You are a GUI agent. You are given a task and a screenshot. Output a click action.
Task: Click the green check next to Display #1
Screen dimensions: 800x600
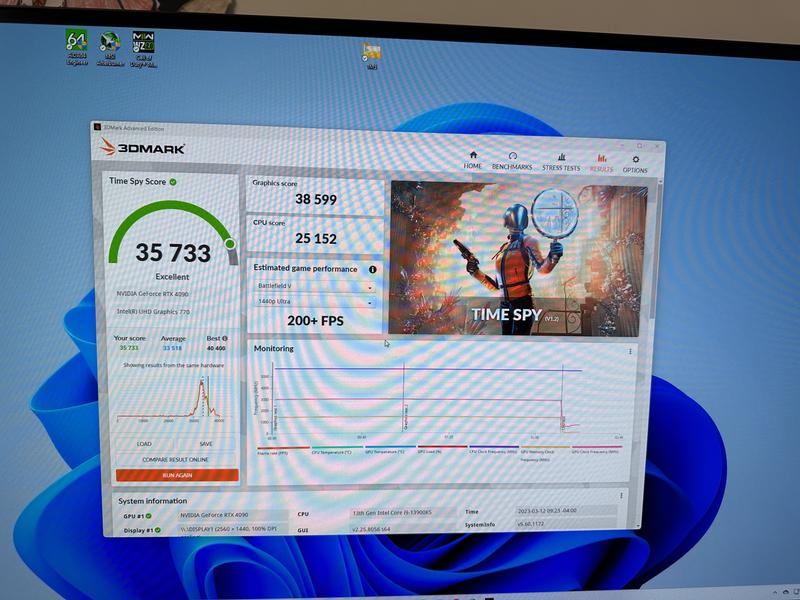157,531
